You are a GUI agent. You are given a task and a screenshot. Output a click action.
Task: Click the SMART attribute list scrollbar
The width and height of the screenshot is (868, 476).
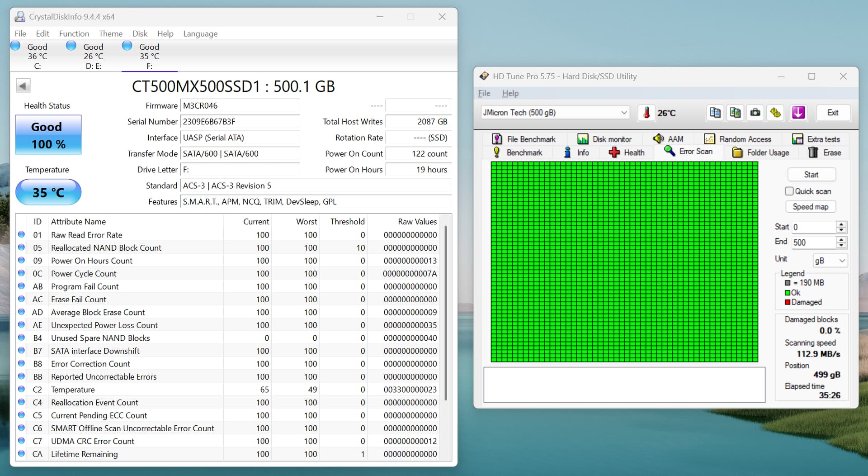446,312
